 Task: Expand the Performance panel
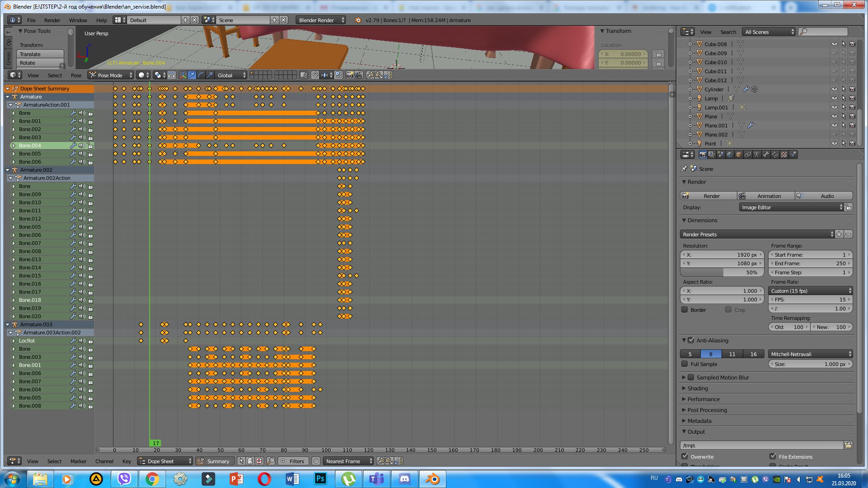pos(703,399)
